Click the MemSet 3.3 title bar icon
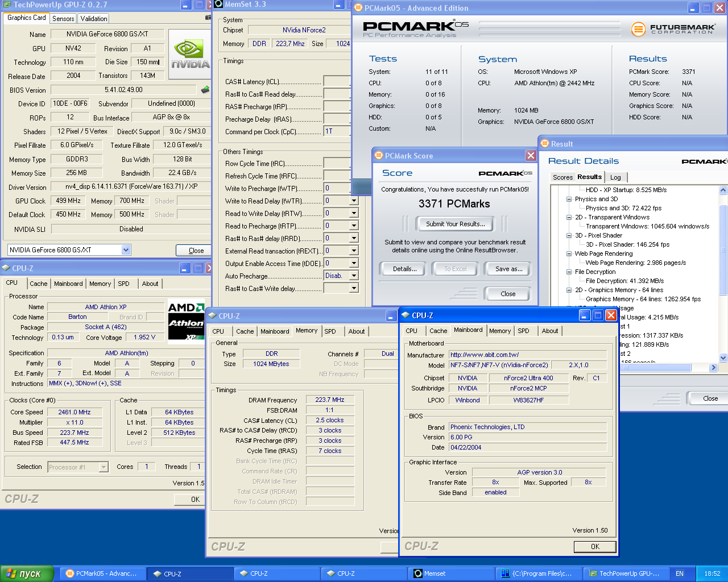This screenshot has width=728, height=582. pos(218,5)
